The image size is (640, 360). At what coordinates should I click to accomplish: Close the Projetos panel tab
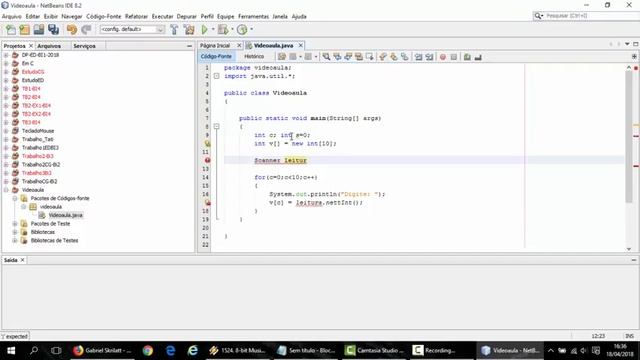point(31,46)
